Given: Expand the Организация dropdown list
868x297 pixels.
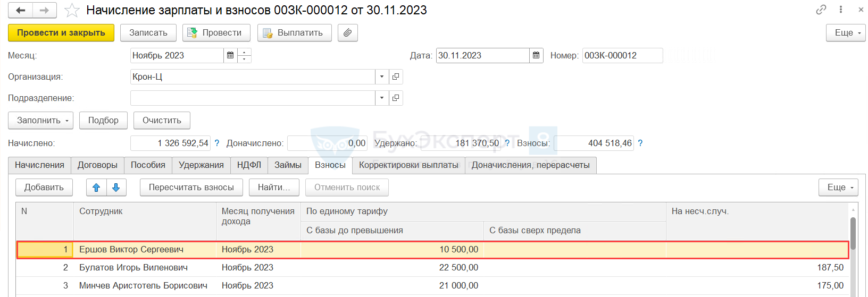Looking at the screenshot, I should click(x=382, y=77).
